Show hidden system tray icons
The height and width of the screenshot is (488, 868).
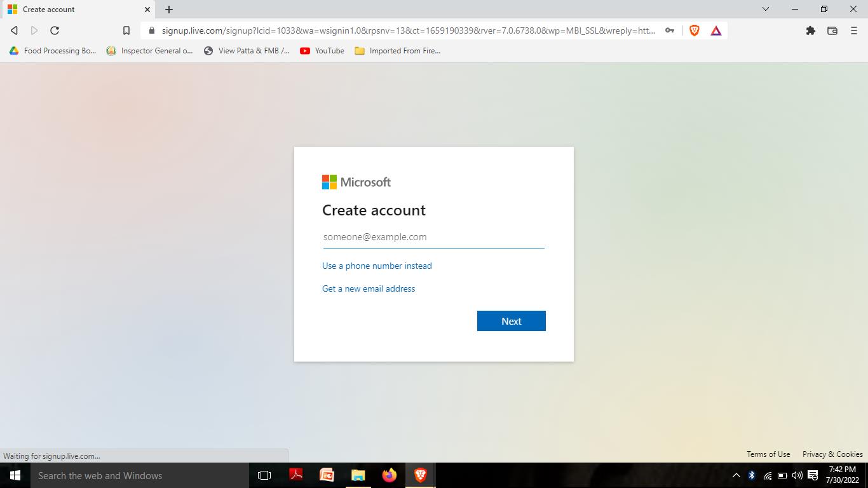(736, 475)
